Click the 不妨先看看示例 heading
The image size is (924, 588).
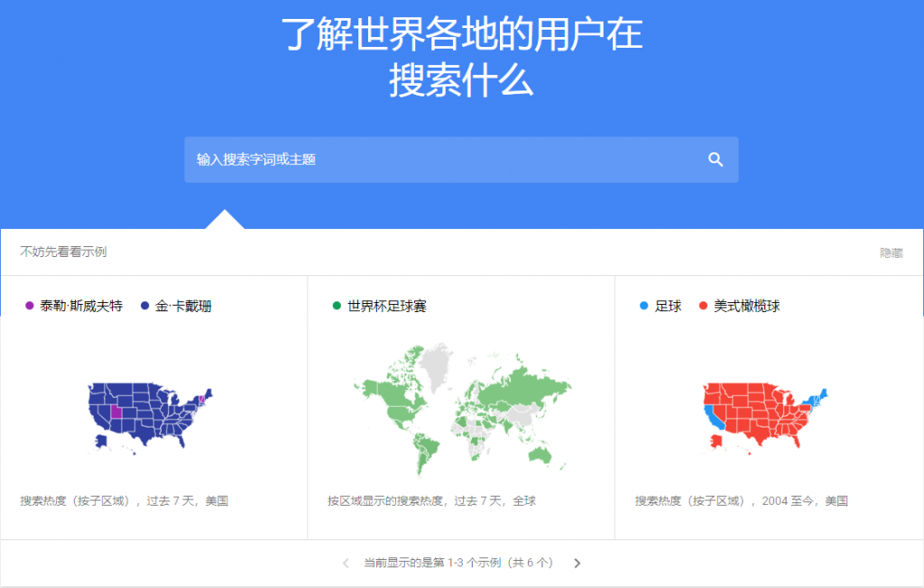[x=63, y=252]
